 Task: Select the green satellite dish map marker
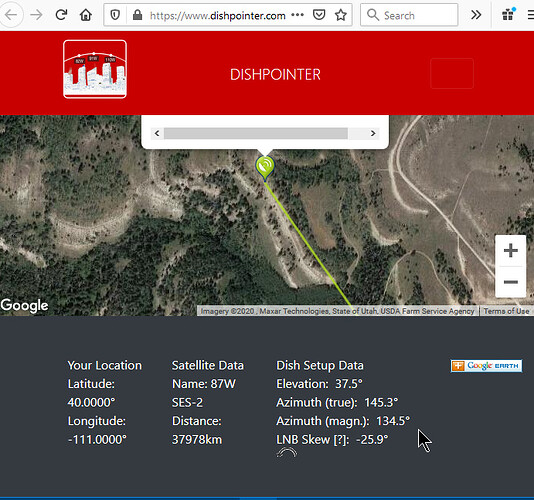click(265, 168)
